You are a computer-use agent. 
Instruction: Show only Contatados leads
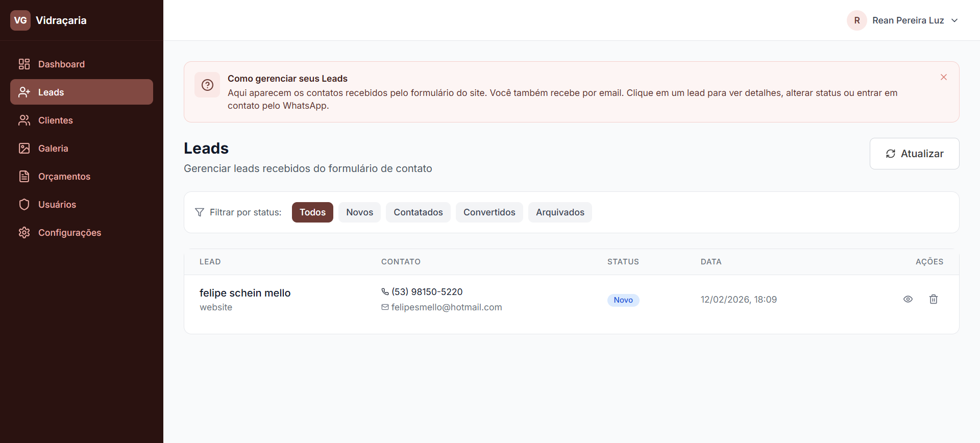(x=418, y=212)
